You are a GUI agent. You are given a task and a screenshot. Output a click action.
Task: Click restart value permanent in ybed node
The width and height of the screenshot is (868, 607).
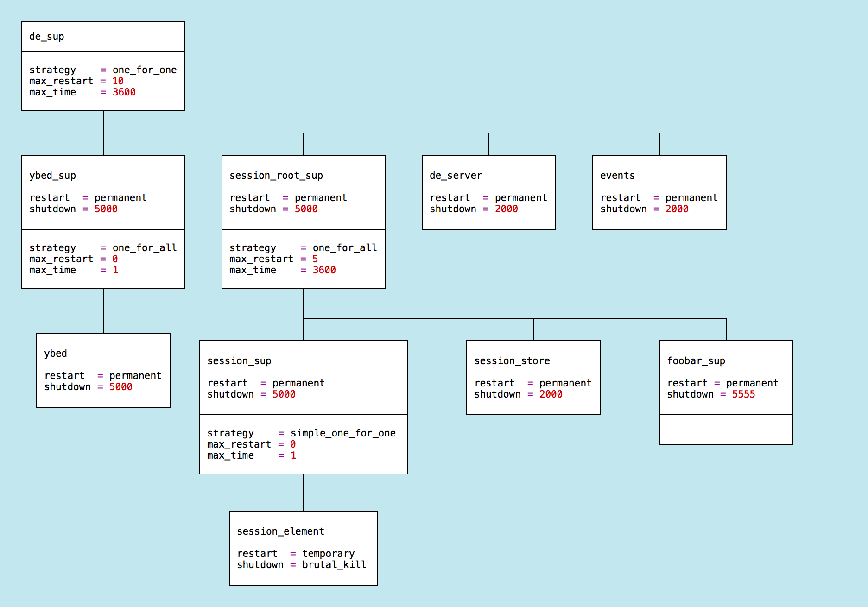pyautogui.click(x=135, y=376)
